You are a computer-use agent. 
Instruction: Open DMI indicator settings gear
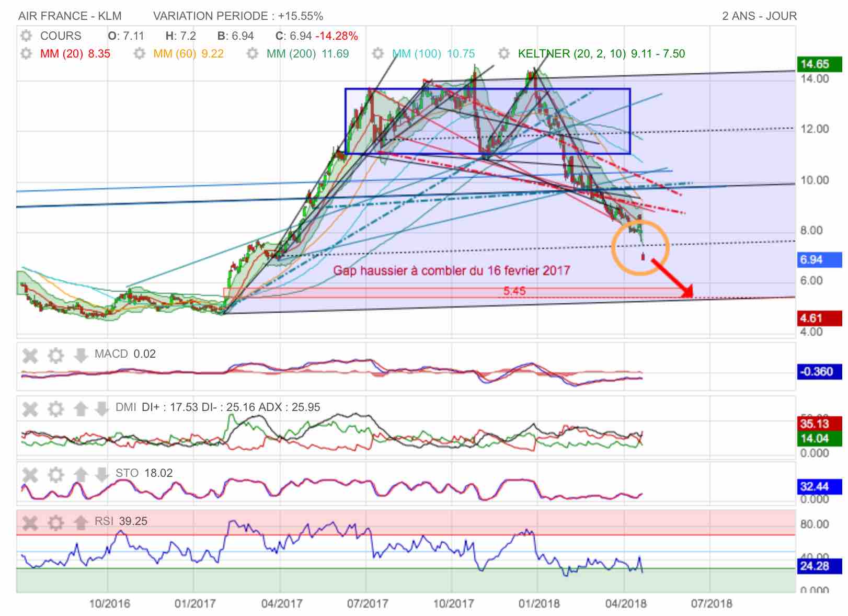(55, 409)
